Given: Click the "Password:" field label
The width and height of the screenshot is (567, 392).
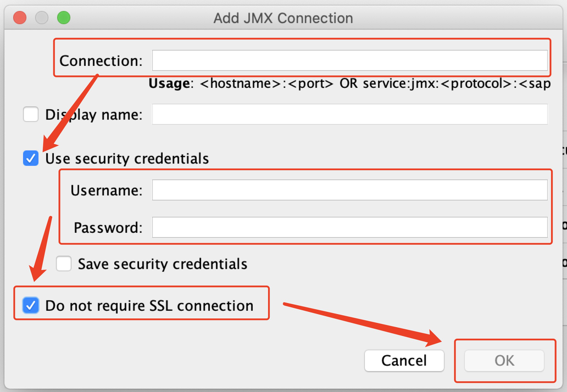Looking at the screenshot, I should (x=108, y=227).
